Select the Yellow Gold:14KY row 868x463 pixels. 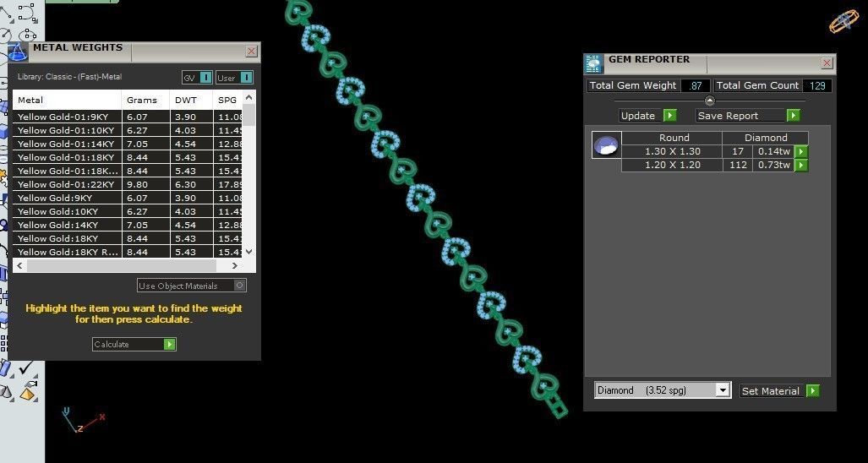(x=128, y=225)
